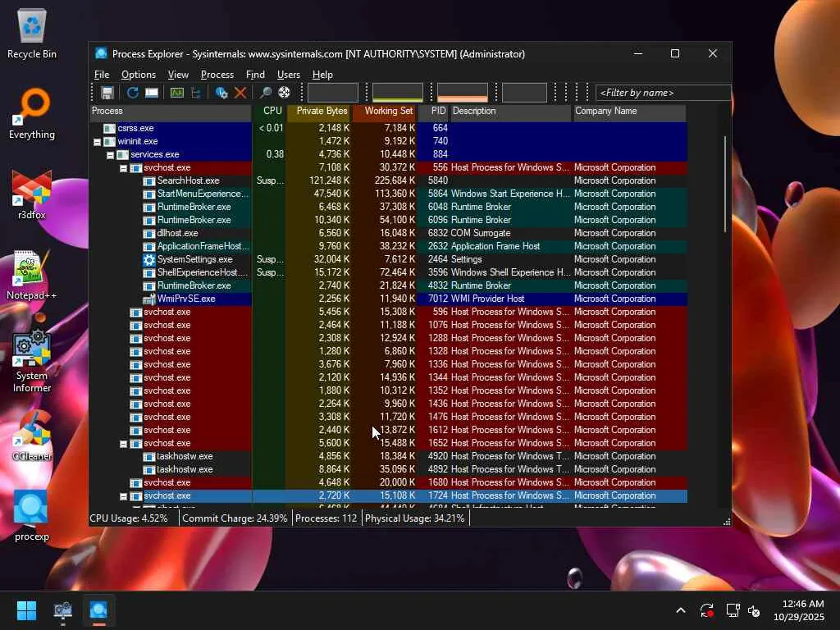Open System Information graph toolbar icon

(x=177, y=93)
